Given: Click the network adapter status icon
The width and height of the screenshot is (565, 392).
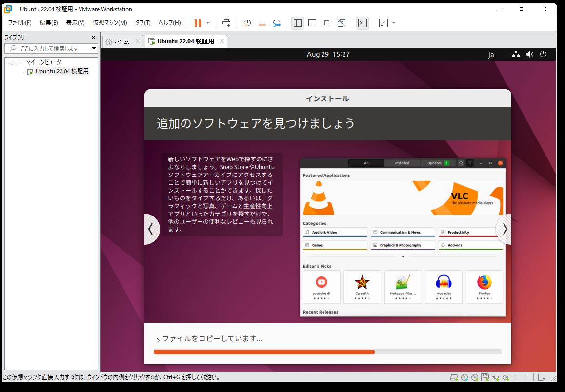Looking at the screenshot, I should coord(495,377).
